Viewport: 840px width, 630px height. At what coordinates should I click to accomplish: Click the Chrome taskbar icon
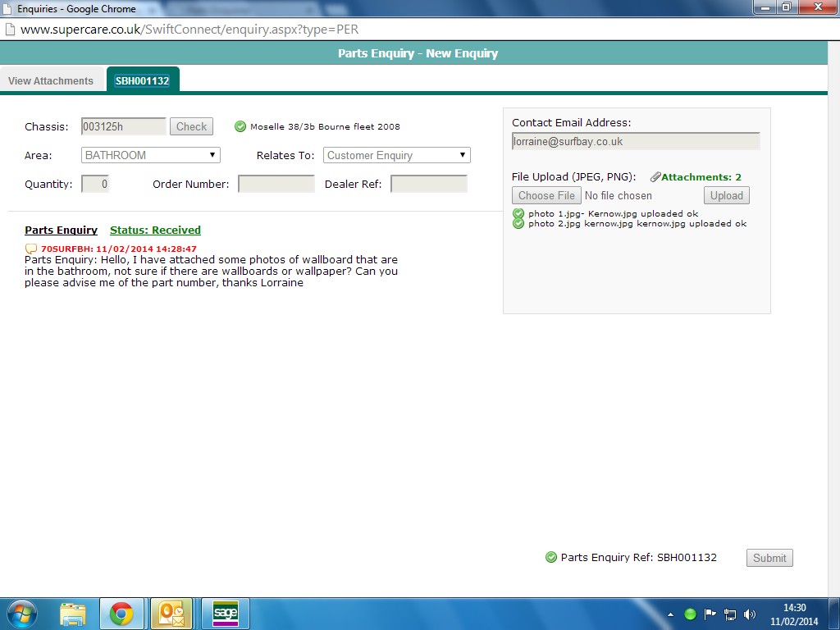(121, 614)
